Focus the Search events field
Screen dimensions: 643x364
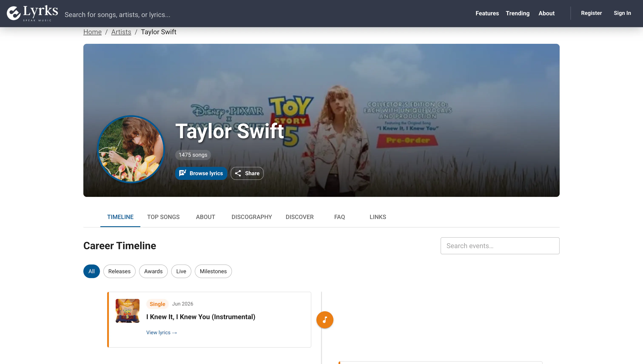(x=500, y=246)
